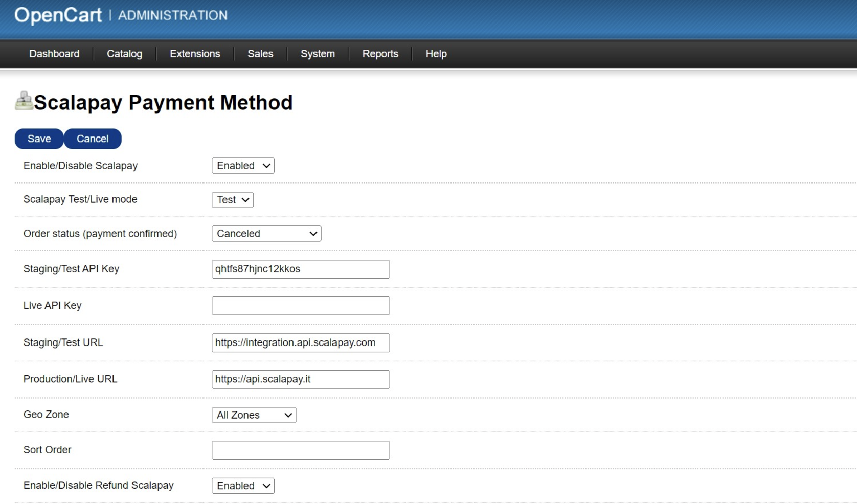The image size is (857, 504).
Task: Open the Help menu
Action: [436, 54]
